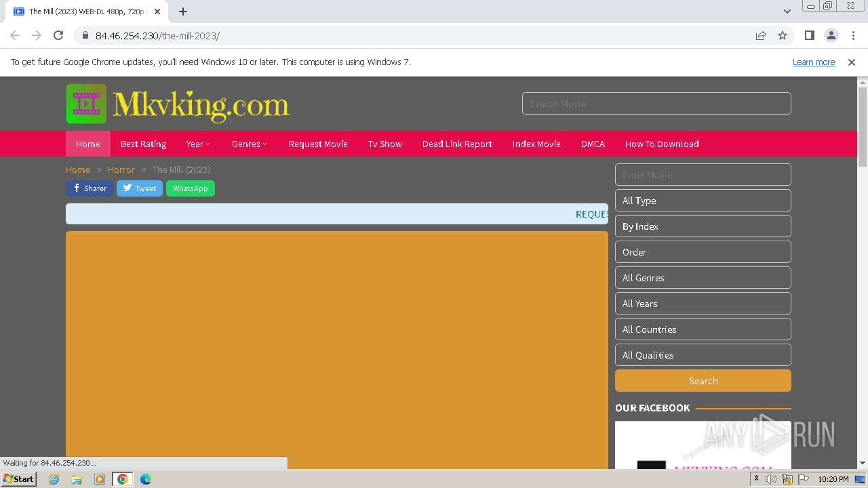Follow the Learn more link
868x488 pixels.
tap(814, 62)
